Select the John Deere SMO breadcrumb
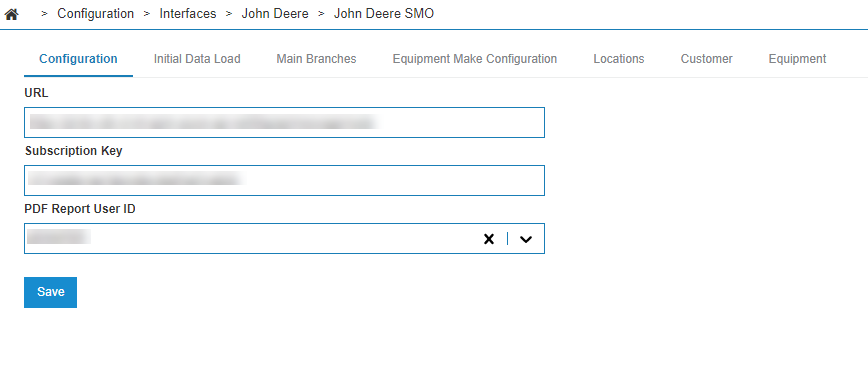 pos(384,14)
